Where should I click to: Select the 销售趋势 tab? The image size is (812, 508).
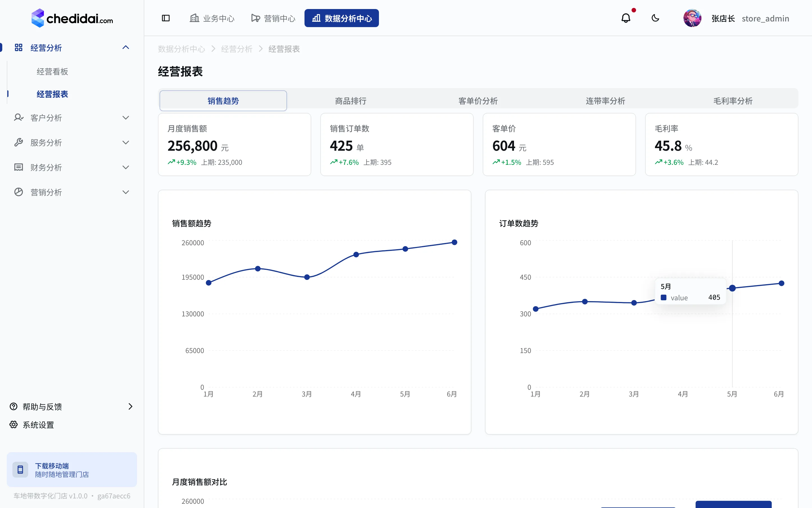pos(223,101)
